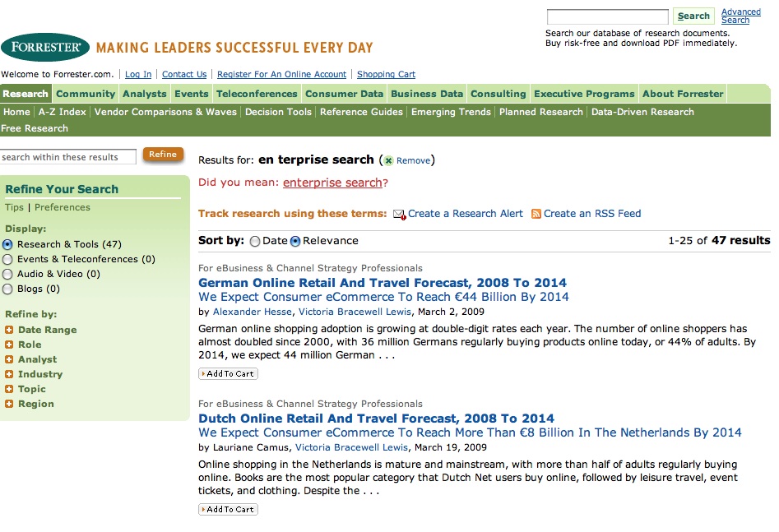This screenshot has width=779, height=532.
Task: Open Victoria Bracewell Lewis link in German report
Action: [355, 312]
